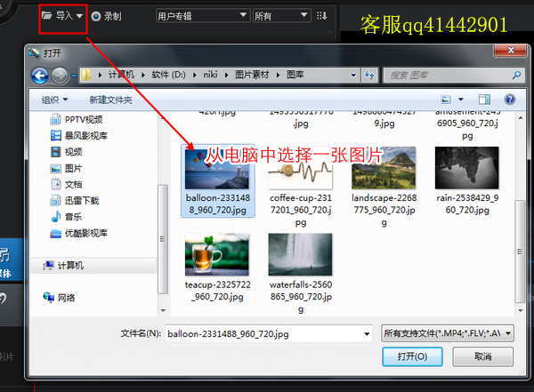Click the 新建文件夹 button
The width and height of the screenshot is (534, 392).
(110, 100)
